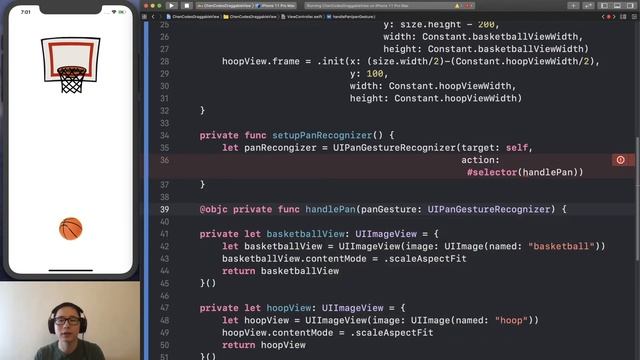Click the code review arrows button

[588, 6]
